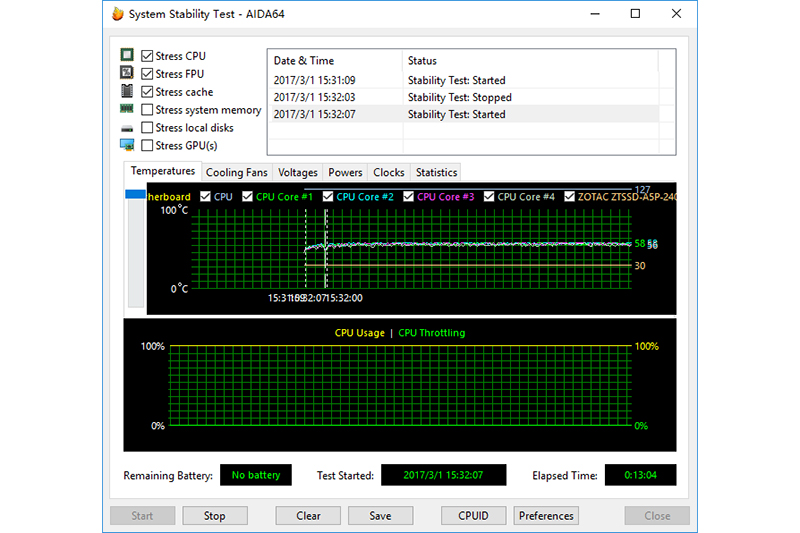The width and height of the screenshot is (800, 533).
Task: Open the Clocks tab
Action: (389, 172)
